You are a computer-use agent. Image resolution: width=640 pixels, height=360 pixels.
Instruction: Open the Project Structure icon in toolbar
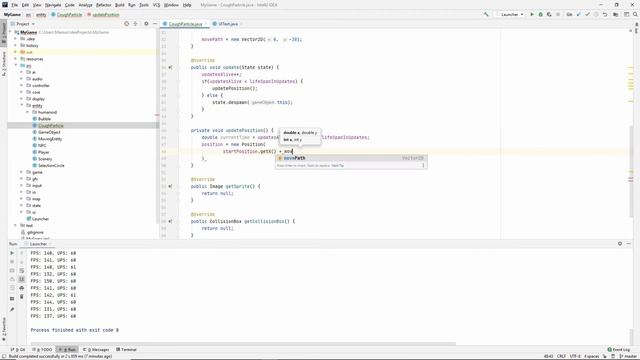pyautogui.click(x=616, y=14)
